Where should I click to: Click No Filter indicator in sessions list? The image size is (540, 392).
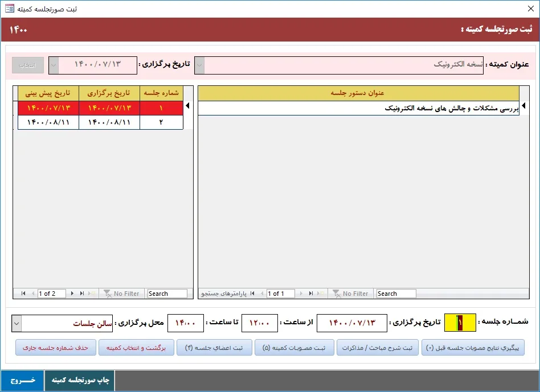[121, 294]
